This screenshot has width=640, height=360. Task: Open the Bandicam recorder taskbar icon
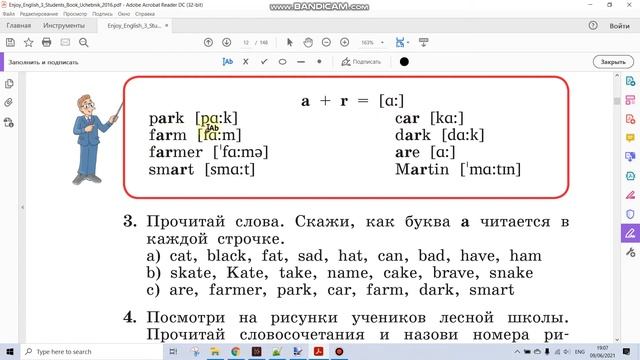339,351
